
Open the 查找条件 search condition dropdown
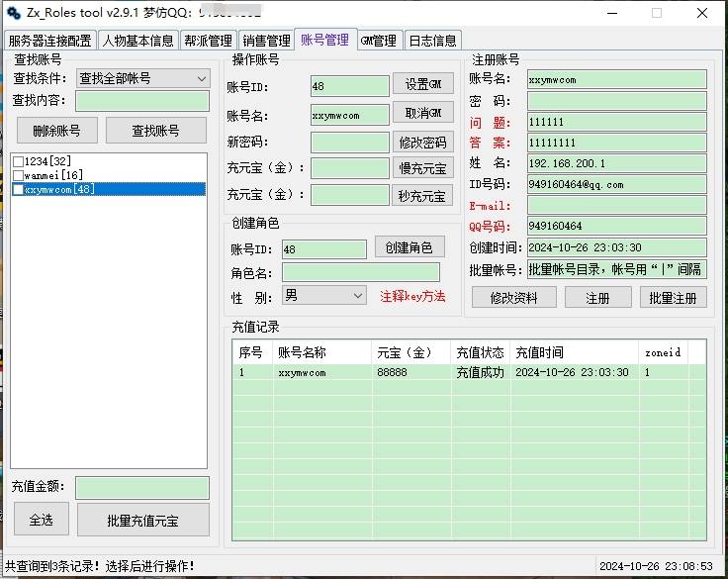142,78
